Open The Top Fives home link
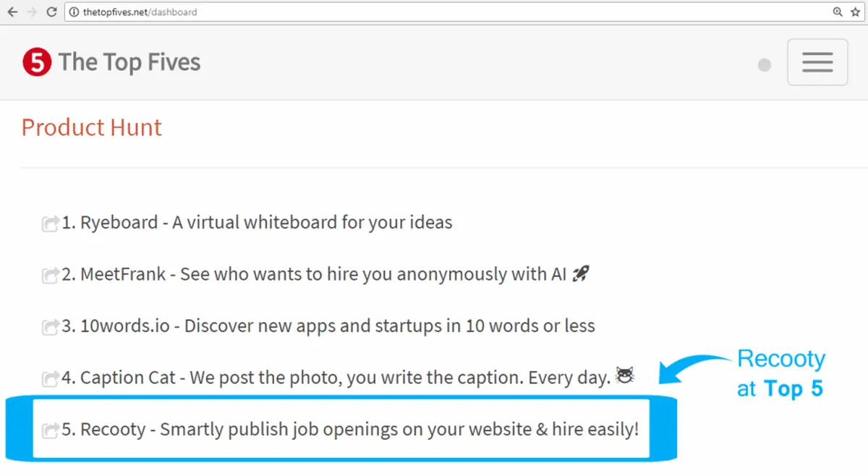The height and width of the screenshot is (476, 868). point(129,62)
